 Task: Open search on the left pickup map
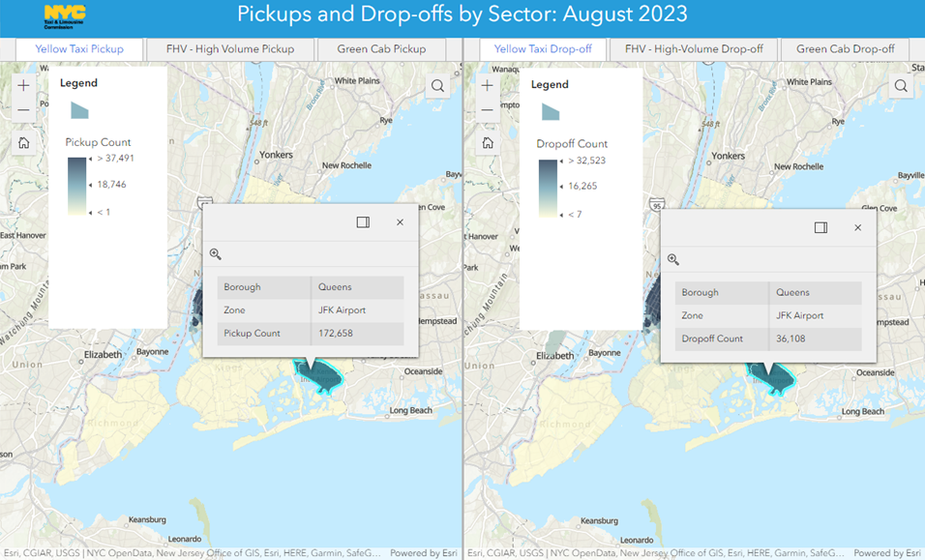click(x=437, y=85)
